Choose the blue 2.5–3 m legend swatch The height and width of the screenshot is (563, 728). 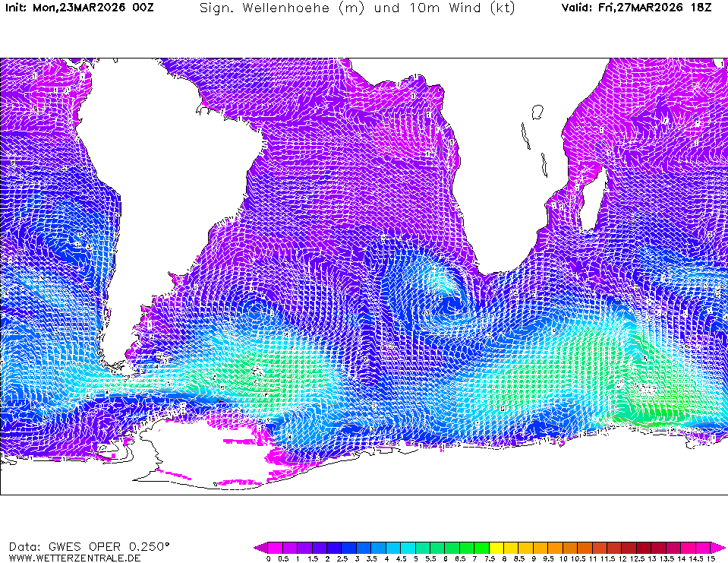(349, 547)
